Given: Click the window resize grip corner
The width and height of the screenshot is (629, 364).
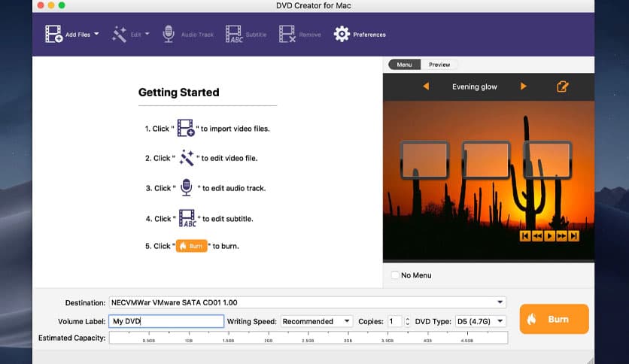Looking at the screenshot, I should click(x=591, y=360).
